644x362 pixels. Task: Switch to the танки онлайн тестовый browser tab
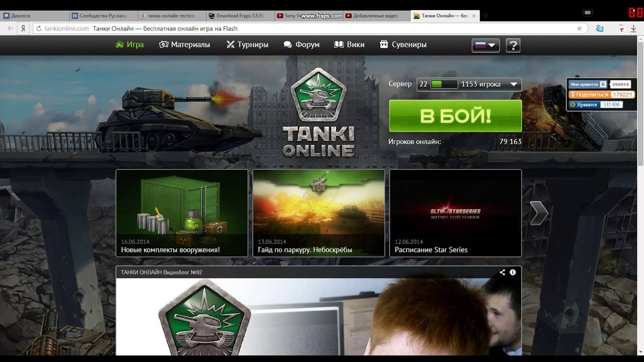[171, 16]
